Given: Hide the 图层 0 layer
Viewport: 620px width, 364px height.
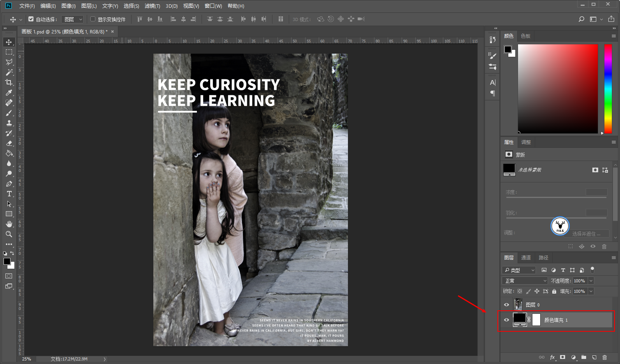Looking at the screenshot, I should coord(506,305).
